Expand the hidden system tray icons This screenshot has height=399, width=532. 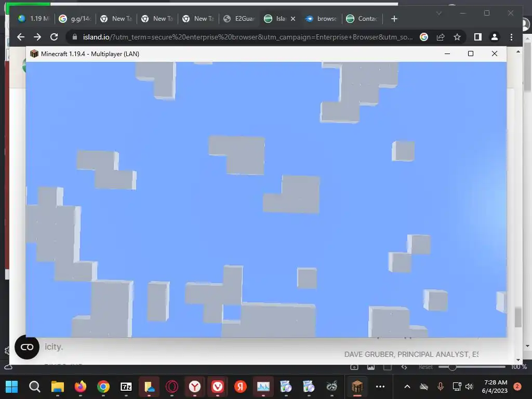pos(407,387)
